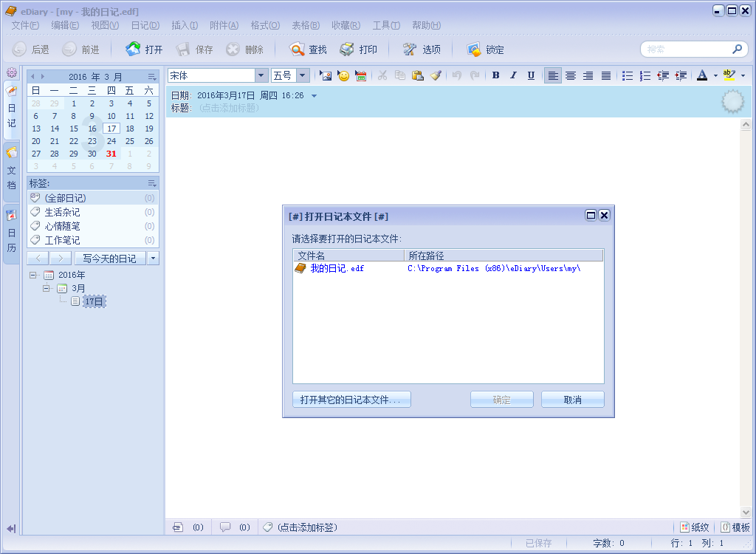Click the paste clipboard icon

click(x=418, y=75)
